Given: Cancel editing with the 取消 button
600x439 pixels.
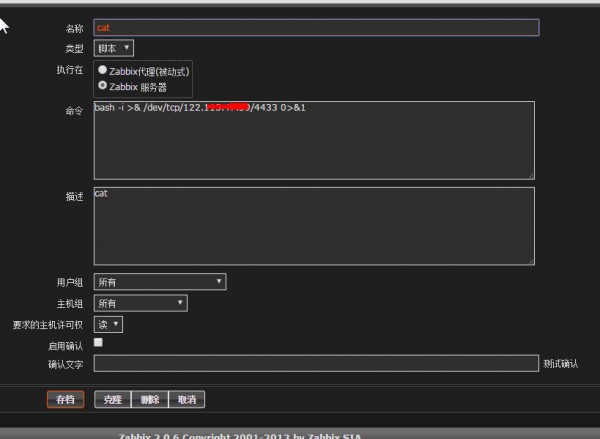Looking at the screenshot, I should click(187, 400).
